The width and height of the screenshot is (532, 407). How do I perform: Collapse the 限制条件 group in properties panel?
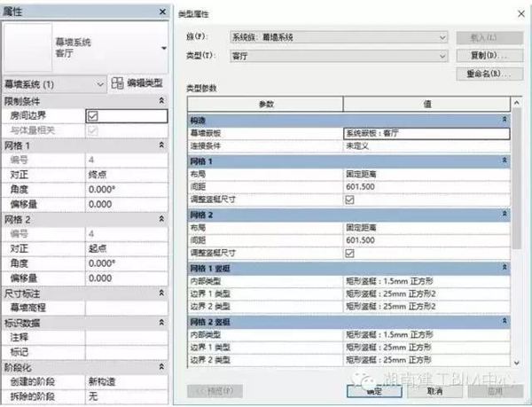tap(160, 101)
